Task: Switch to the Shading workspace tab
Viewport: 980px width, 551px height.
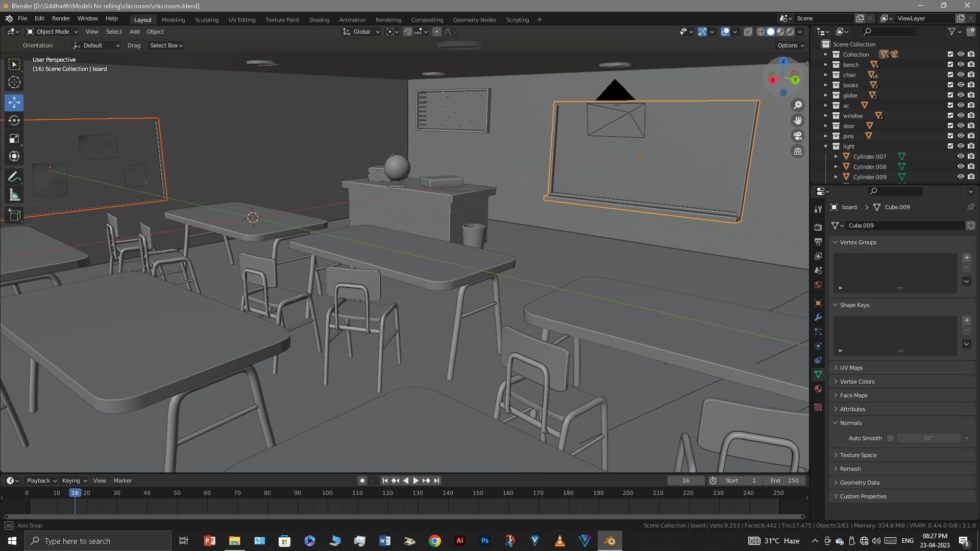Action: coord(319,20)
